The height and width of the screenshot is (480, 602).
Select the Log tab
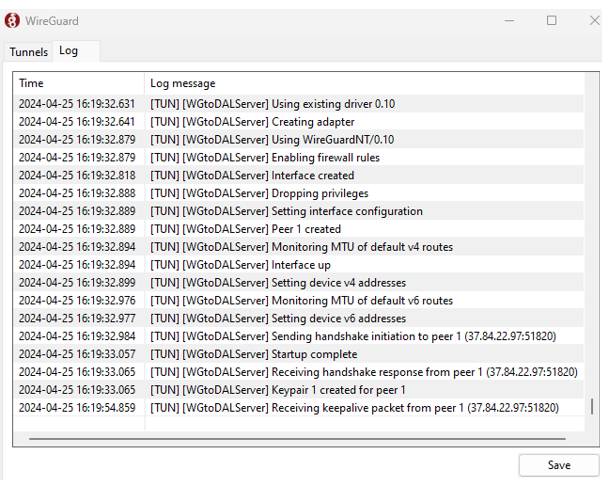point(76,51)
